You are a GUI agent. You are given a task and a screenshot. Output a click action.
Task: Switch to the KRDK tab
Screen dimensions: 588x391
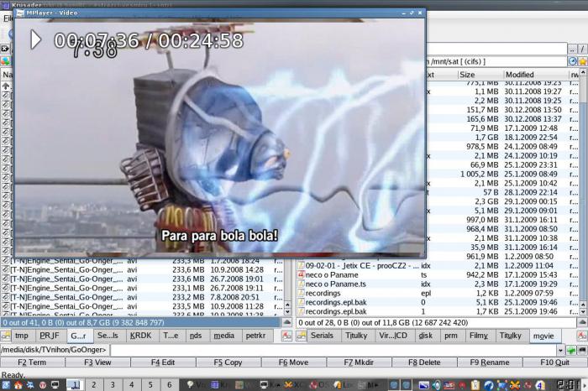click(140, 336)
